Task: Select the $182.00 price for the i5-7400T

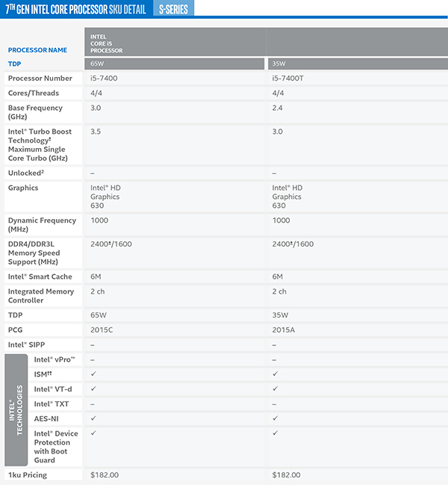Action: [x=287, y=475]
